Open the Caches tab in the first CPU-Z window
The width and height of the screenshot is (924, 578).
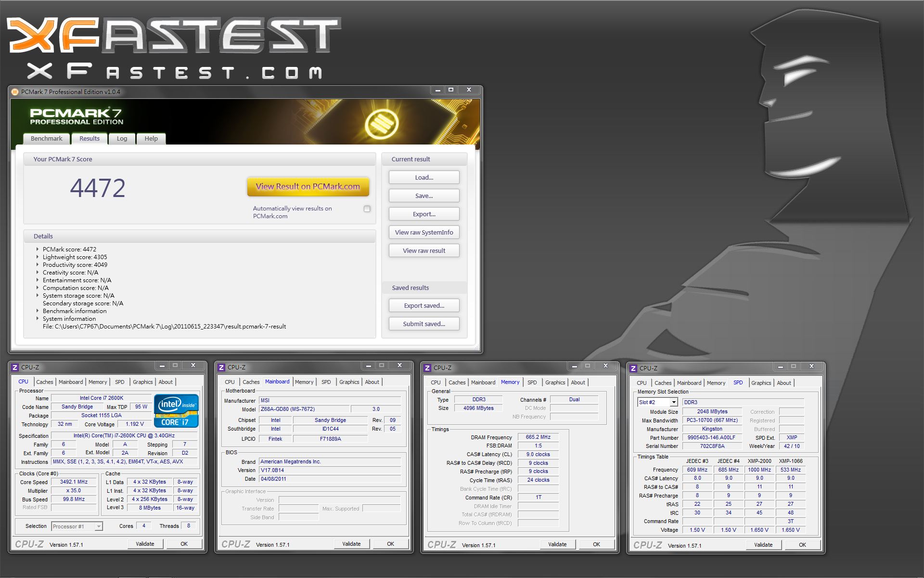45,382
